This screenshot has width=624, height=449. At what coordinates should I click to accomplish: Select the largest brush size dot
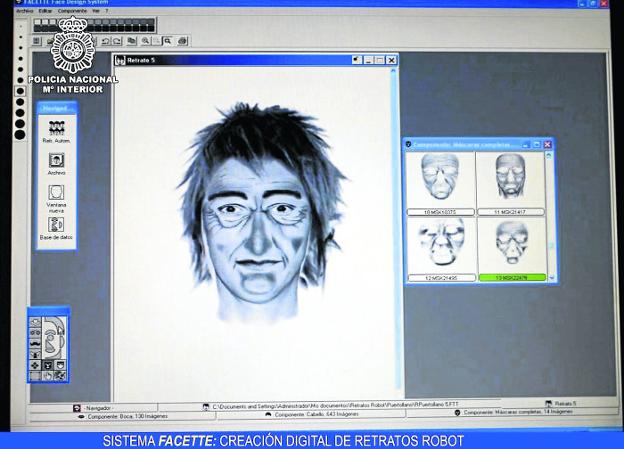click(20, 133)
